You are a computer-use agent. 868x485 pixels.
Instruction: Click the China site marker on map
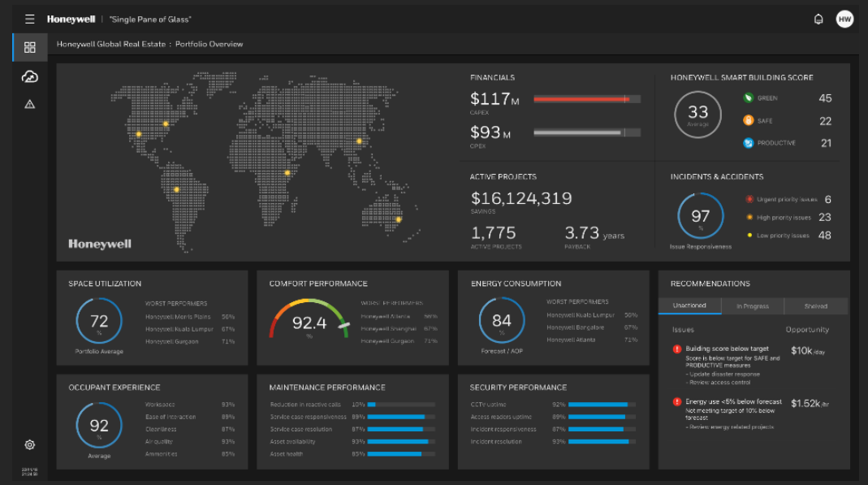(x=359, y=141)
